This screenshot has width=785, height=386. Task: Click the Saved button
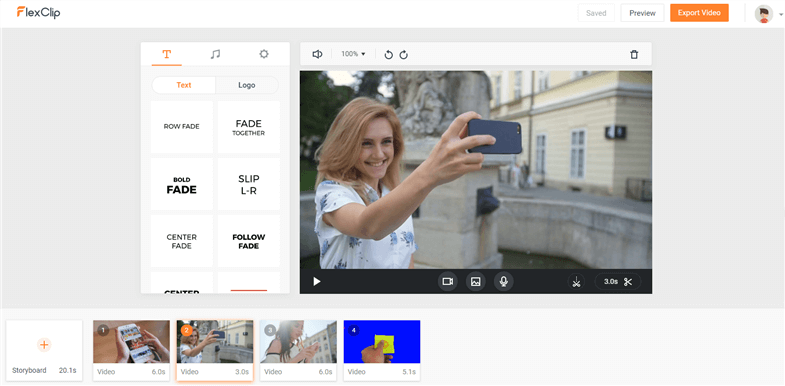596,13
